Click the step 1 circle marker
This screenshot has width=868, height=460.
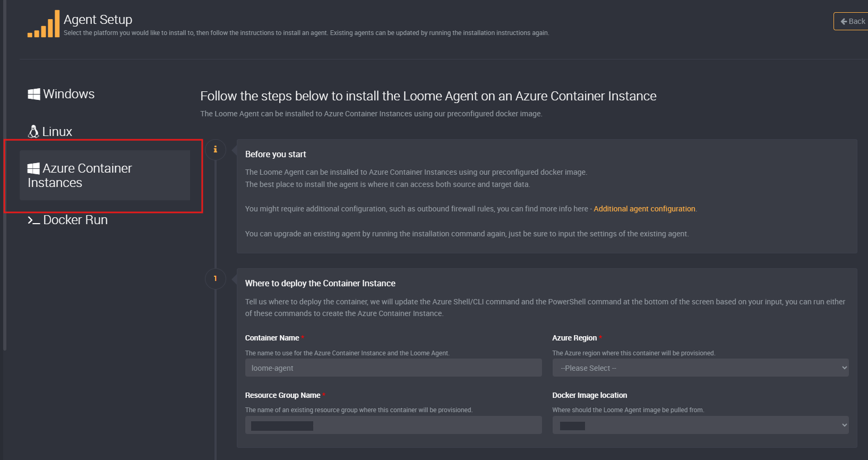point(216,278)
